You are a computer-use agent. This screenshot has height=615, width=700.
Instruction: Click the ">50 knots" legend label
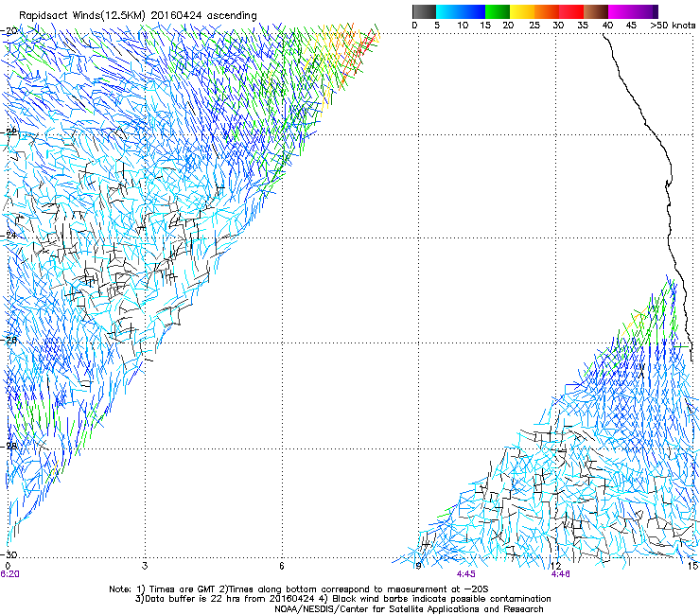pyautogui.click(x=673, y=26)
